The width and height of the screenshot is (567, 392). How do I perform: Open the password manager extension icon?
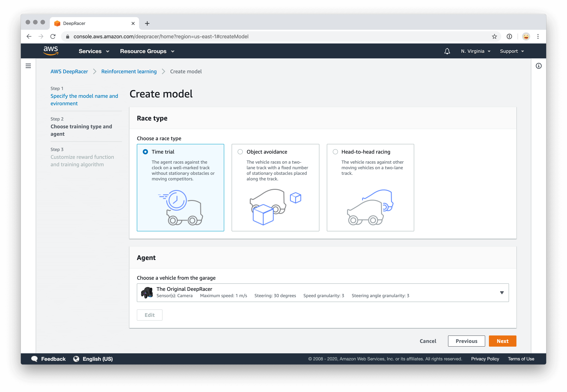coord(509,36)
